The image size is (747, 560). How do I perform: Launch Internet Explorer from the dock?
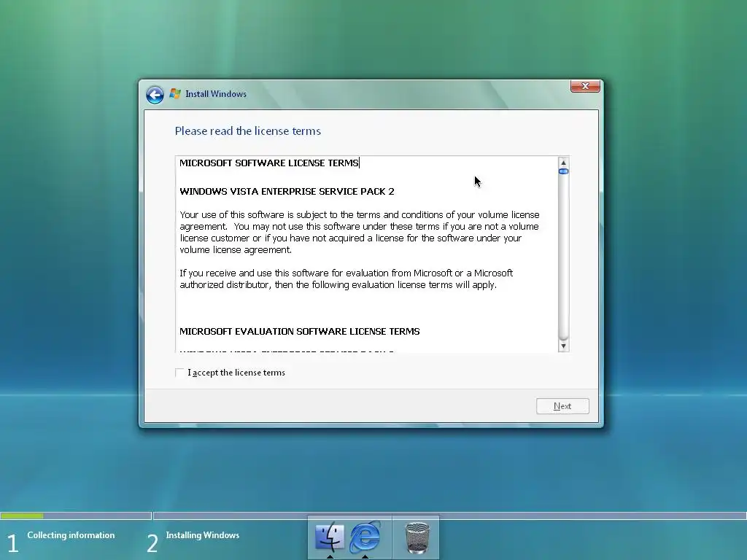(x=365, y=537)
